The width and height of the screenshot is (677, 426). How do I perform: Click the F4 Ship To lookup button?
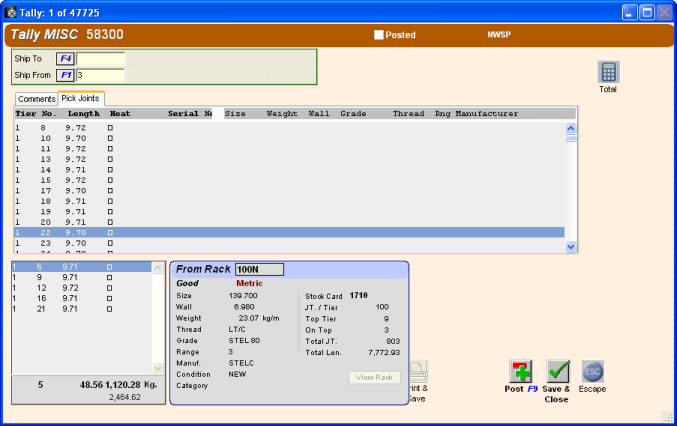pyautogui.click(x=65, y=59)
